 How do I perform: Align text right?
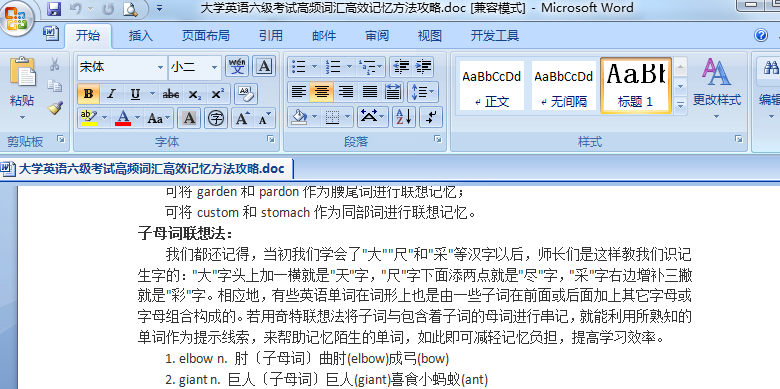(x=346, y=92)
